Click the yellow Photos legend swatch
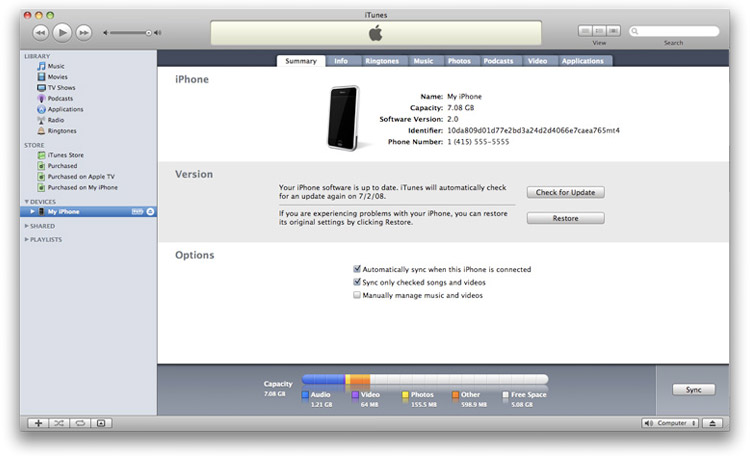The width and height of the screenshot is (750, 456). (405, 395)
